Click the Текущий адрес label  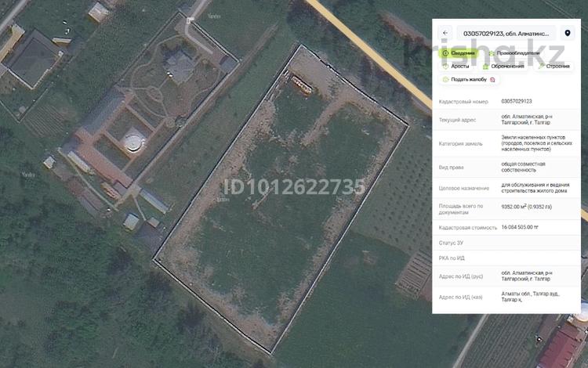(x=457, y=120)
